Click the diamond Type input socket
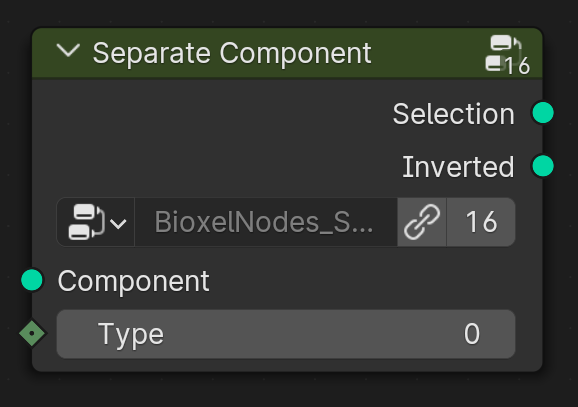 pos(32,333)
